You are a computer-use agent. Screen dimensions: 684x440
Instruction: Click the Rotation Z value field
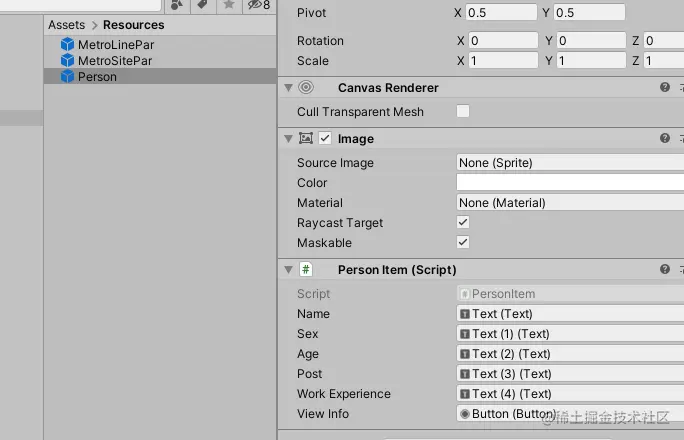pos(664,41)
